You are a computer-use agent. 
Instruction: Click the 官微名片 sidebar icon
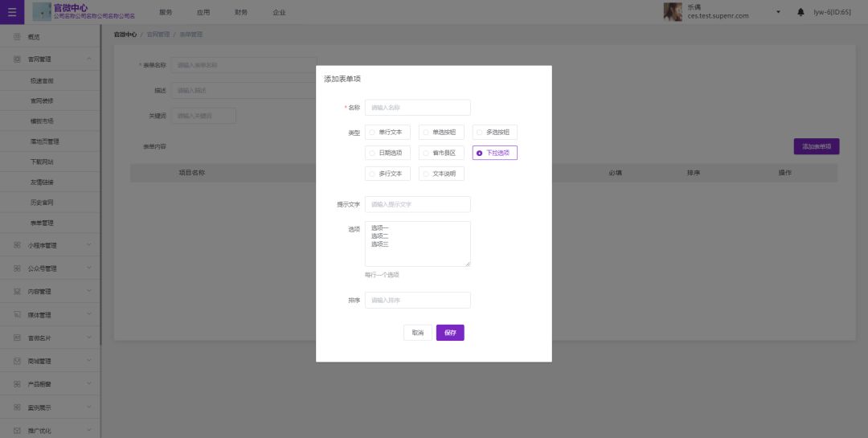tap(17, 338)
